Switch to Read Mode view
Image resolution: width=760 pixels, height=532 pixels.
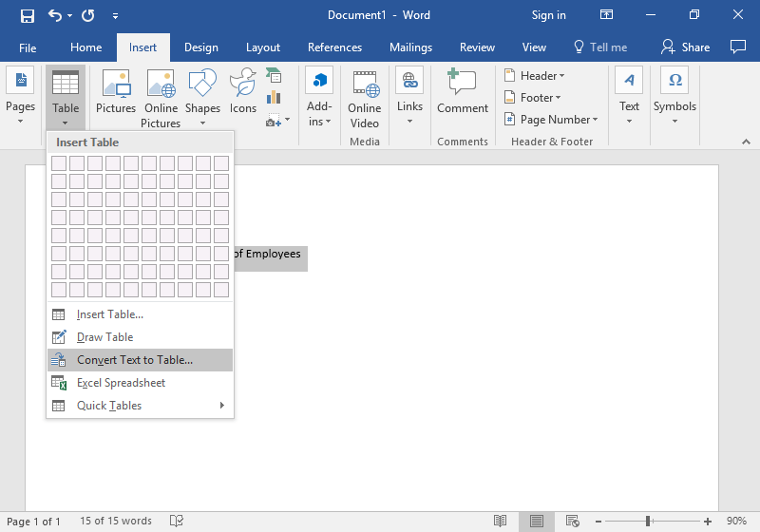[500, 522]
